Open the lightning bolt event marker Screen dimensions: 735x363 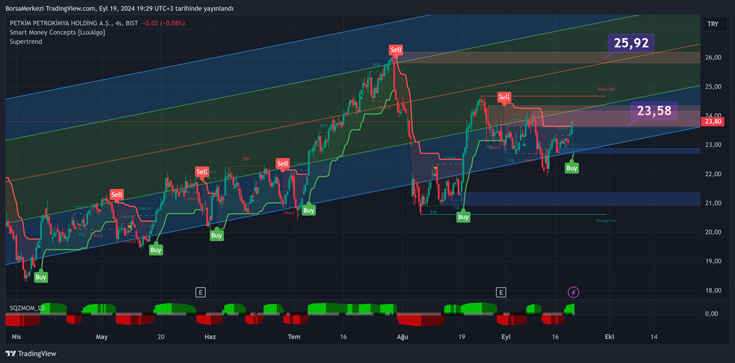(x=574, y=293)
